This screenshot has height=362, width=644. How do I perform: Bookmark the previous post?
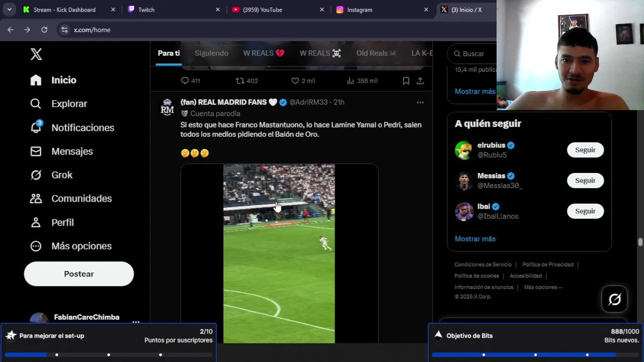click(406, 80)
